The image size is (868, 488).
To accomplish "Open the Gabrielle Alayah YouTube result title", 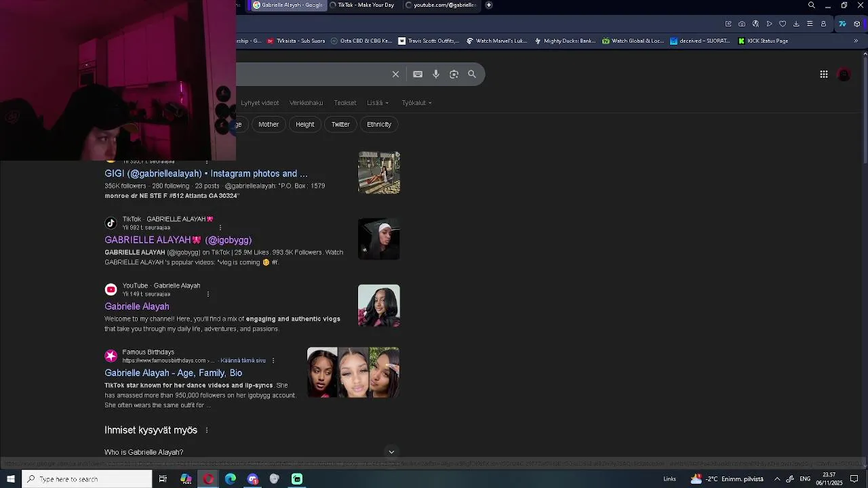I will coord(137,306).
